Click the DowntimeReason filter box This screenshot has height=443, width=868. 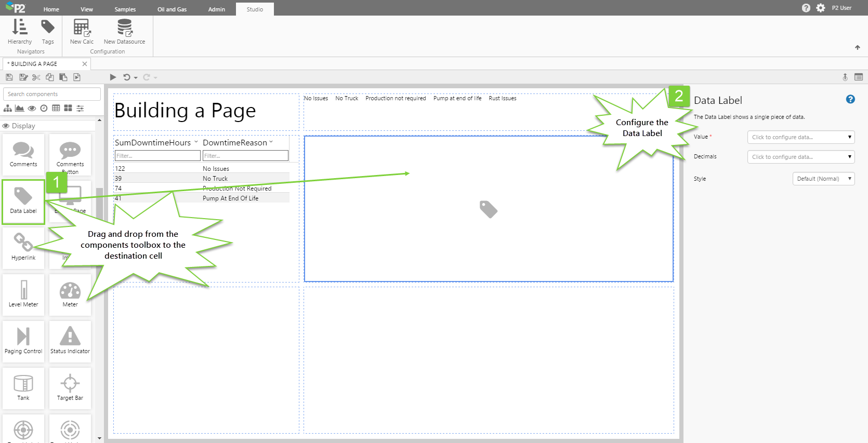click(x=245, y=156)
